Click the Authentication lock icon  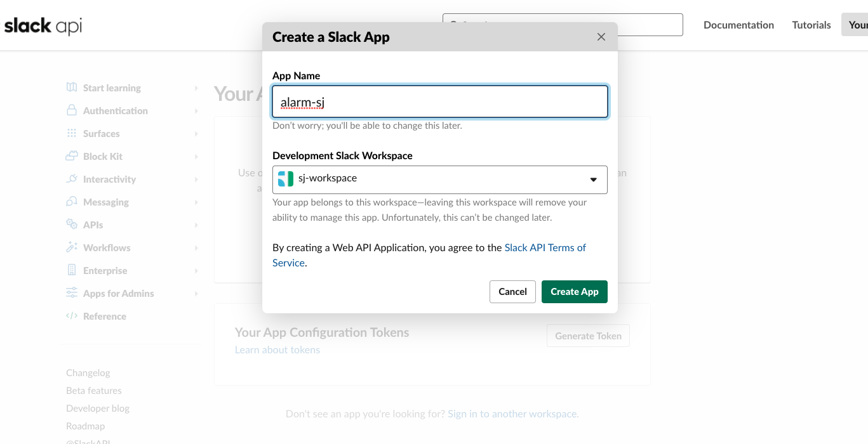72,110
